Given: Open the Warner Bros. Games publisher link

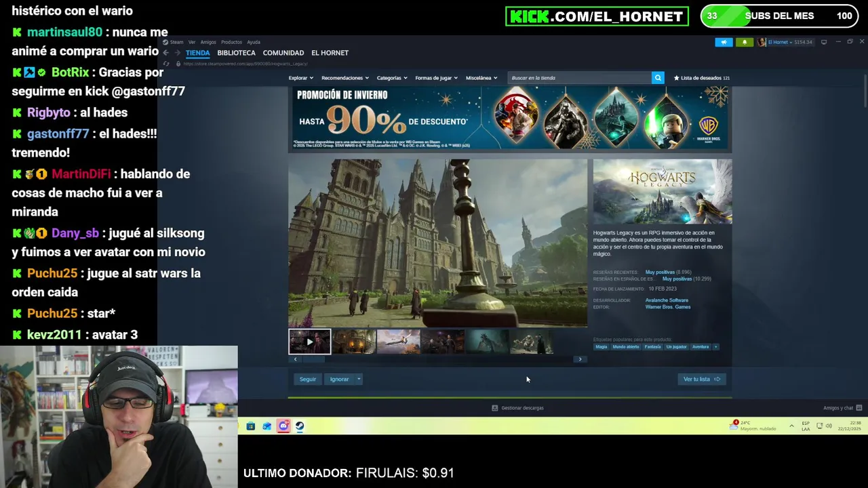Looking at the screenshot, I should [x=668, y=307].
